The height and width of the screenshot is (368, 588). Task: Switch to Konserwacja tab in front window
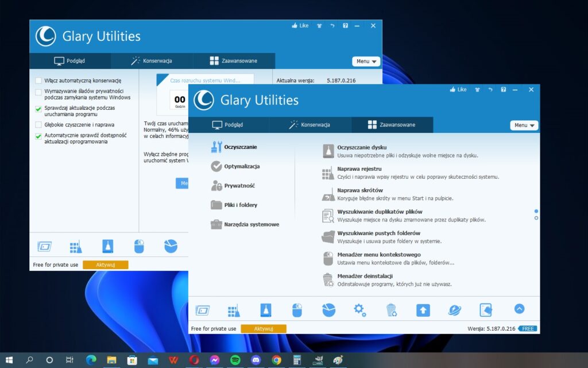(x=310, y=125)
